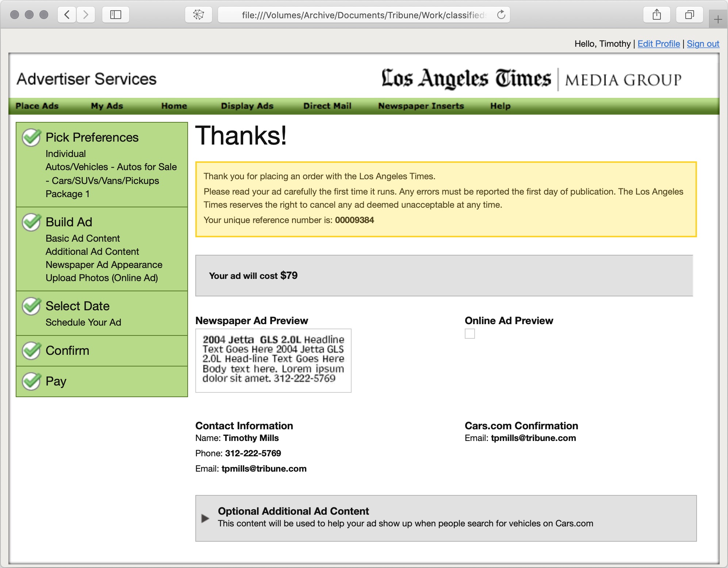Viewport: 728px width, 568px height.
Task: Sign out of the advertiser account
Action: (703, 43)
